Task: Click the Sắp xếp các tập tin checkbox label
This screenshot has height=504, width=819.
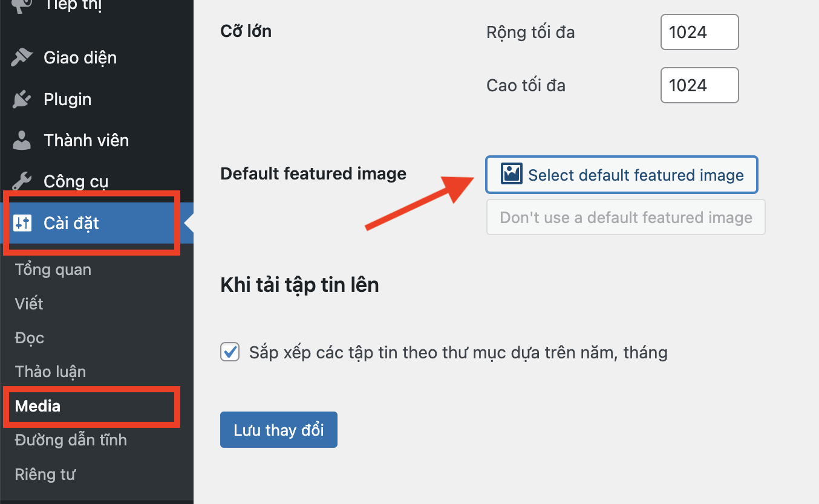Action: (458, 352)
